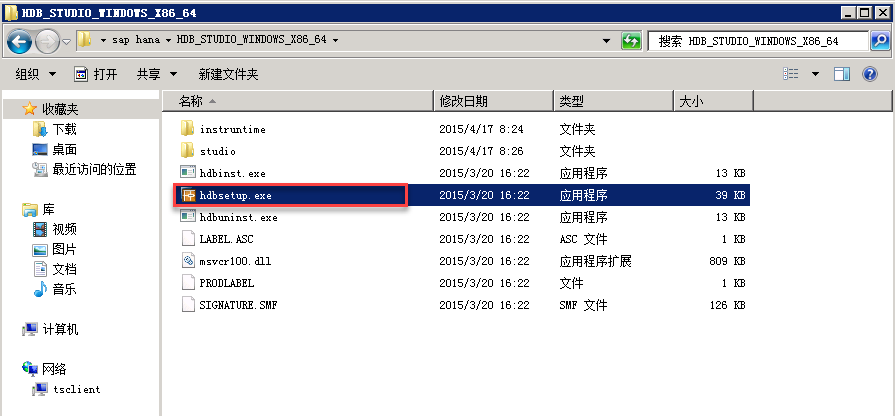Click the search box for HDB_STUDIO_WINDOWS_X86_64
The height and width of the screenshot is (416, 895).
coord(759,41)
